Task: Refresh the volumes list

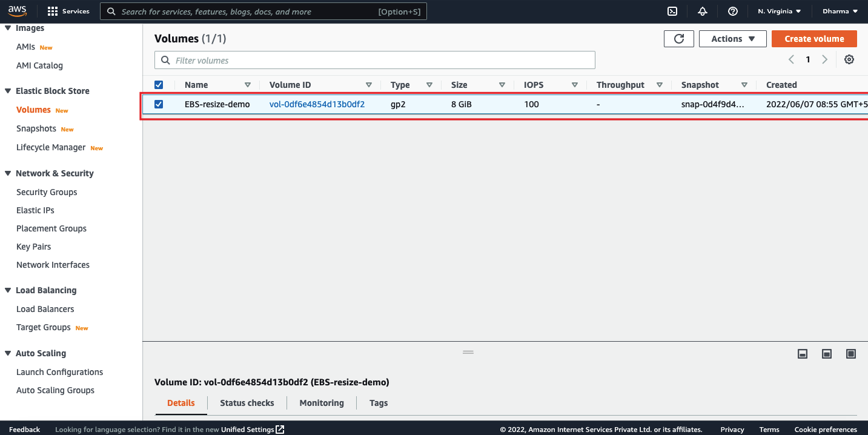Action: [679, 39]
